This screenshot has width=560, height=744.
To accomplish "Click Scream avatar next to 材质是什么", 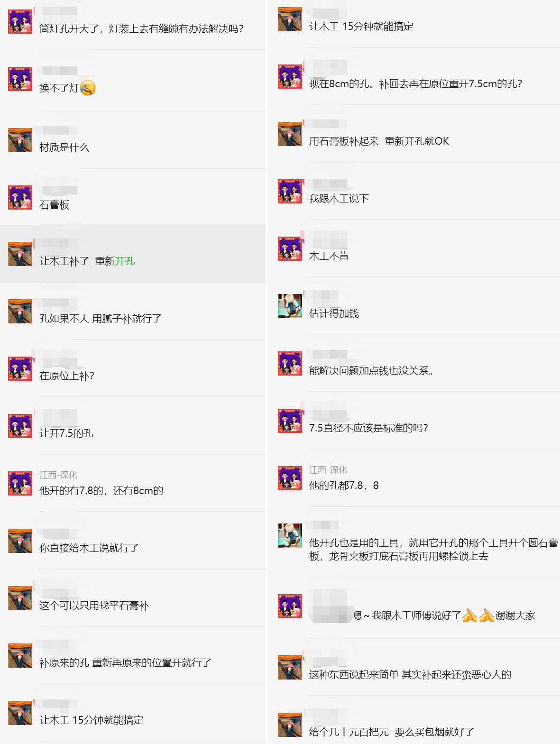I will tap(20, 140).
